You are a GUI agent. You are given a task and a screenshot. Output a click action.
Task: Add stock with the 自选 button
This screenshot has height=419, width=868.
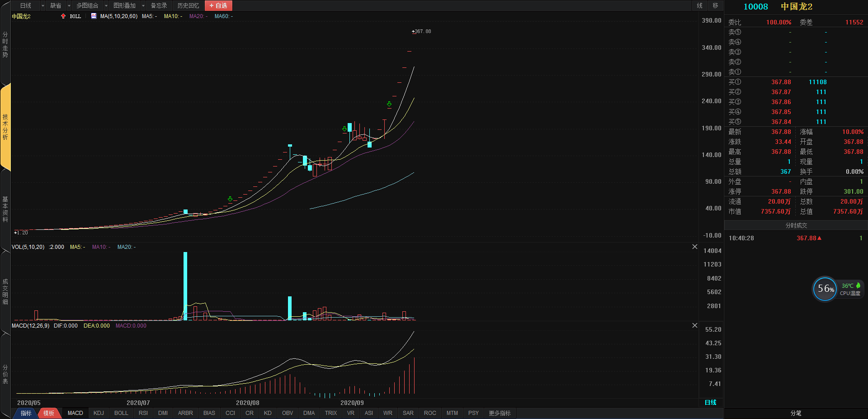(x=218, y=5)
